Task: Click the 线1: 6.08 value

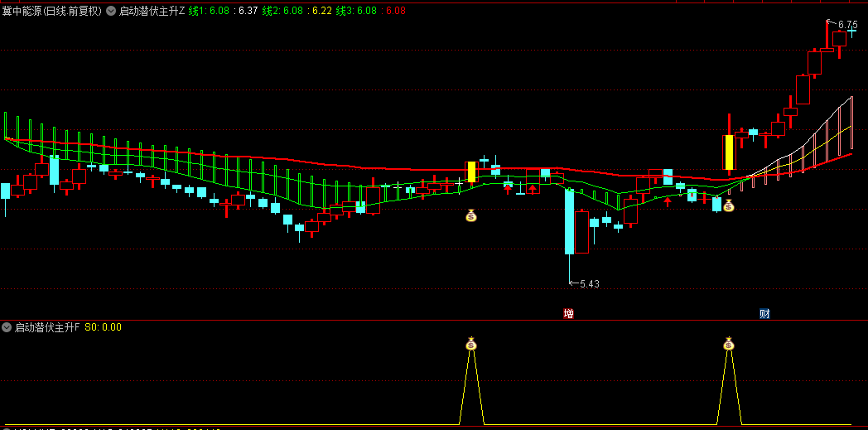Action: tap(209, 11)
